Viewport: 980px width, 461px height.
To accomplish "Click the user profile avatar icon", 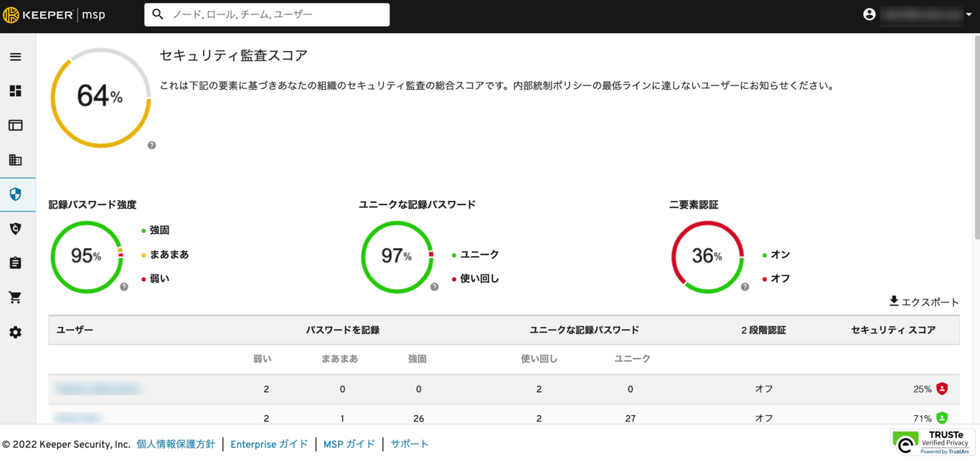I will [x=870, y=14].
